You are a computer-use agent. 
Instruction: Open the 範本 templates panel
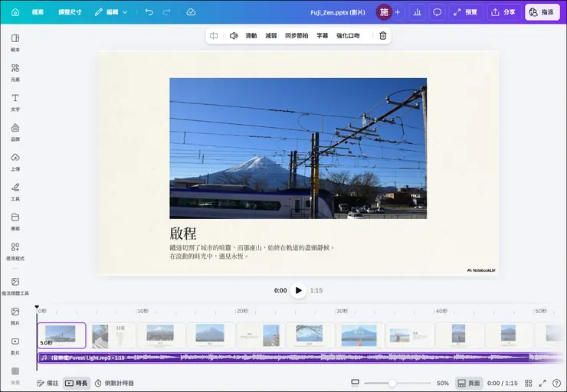coord(15,43)
